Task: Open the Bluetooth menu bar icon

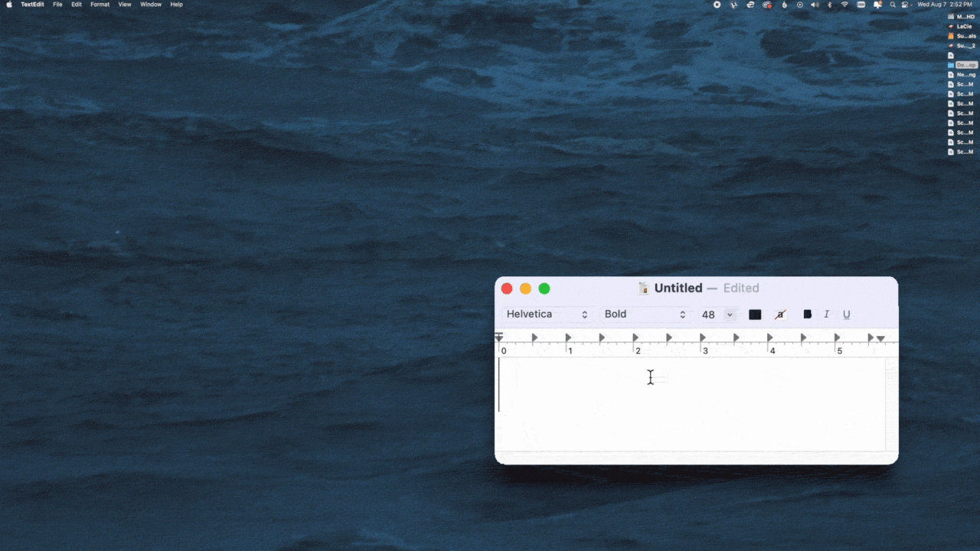Action: pos(829,5)
